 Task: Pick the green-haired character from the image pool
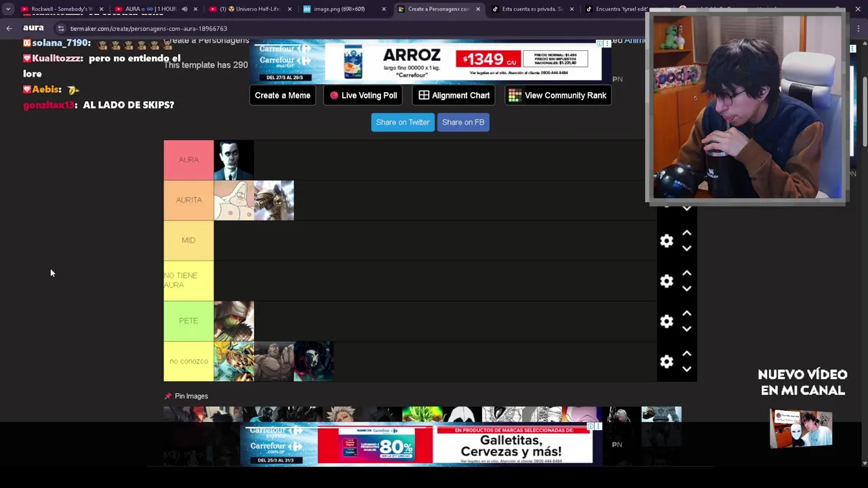(422, 414)
